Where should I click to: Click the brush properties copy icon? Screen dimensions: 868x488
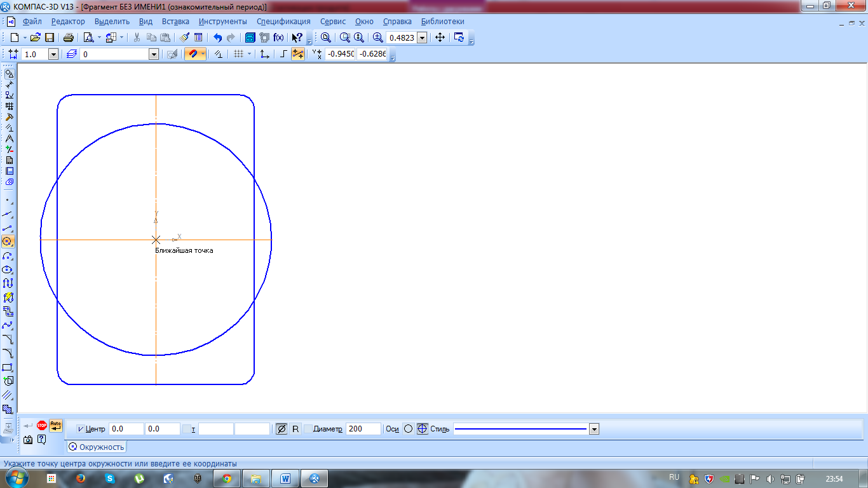[x=184, y=37]
